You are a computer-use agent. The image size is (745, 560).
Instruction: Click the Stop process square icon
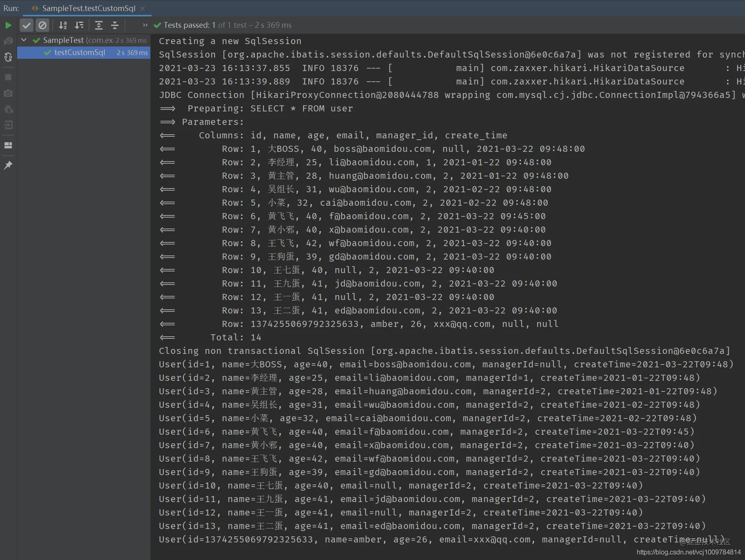click(8, 77)
